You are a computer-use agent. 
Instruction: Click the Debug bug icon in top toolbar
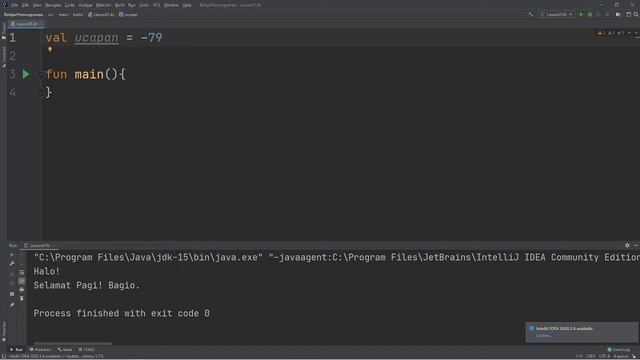point(590,14)
